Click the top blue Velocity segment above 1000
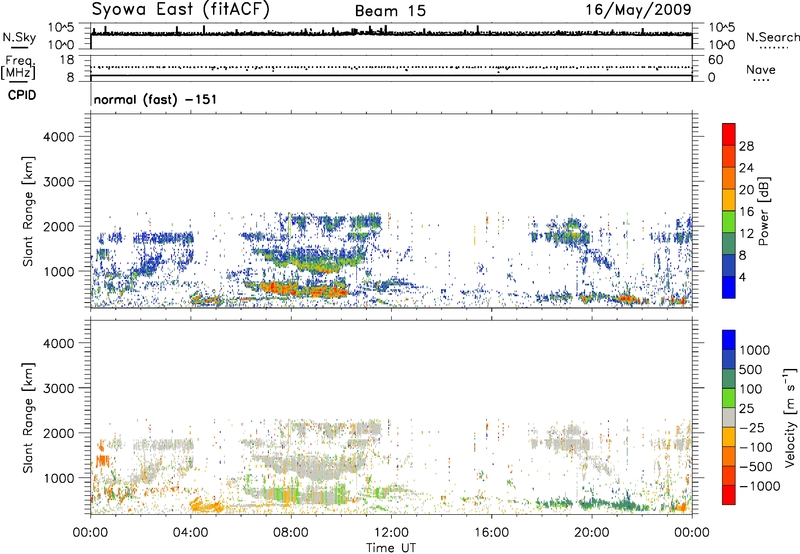Image resolution: width=800 pixels, height=554 pixels. (729, 340)
